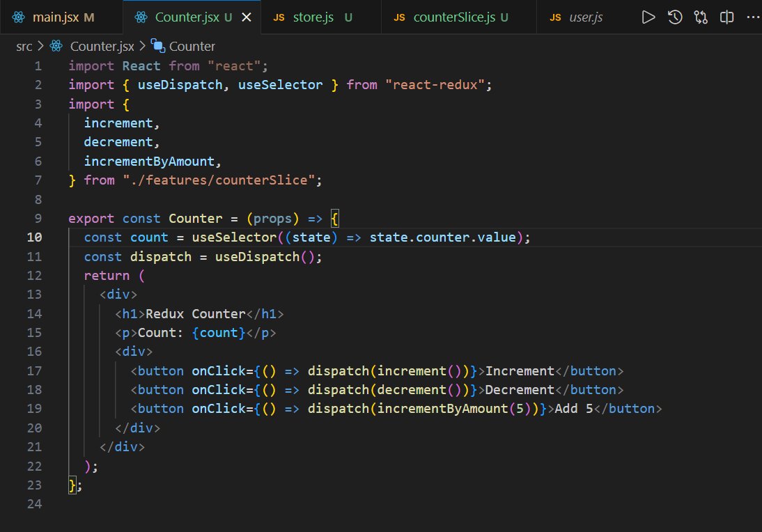Click line number 1 in the gutter
Screen dimensions: 762x532
point(38,66)
